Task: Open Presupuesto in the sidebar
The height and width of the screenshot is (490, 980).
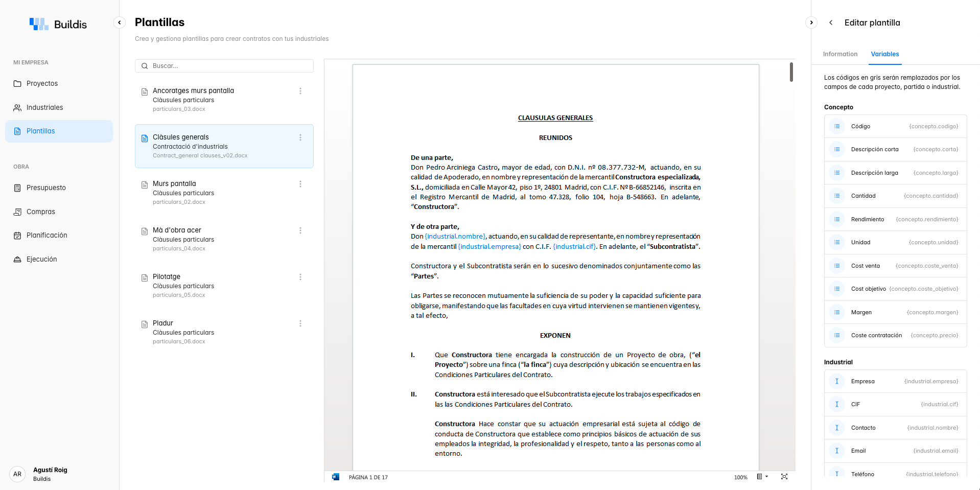Action: 59,188
